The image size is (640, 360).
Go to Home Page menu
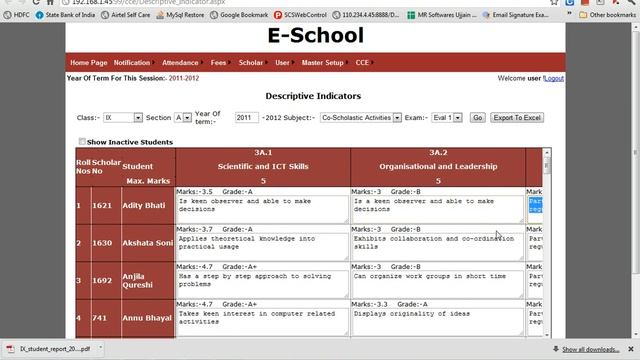pos(89,62)
